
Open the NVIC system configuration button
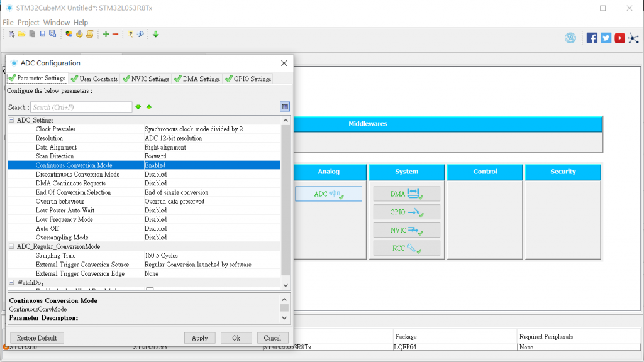click(x=407, y=230)
